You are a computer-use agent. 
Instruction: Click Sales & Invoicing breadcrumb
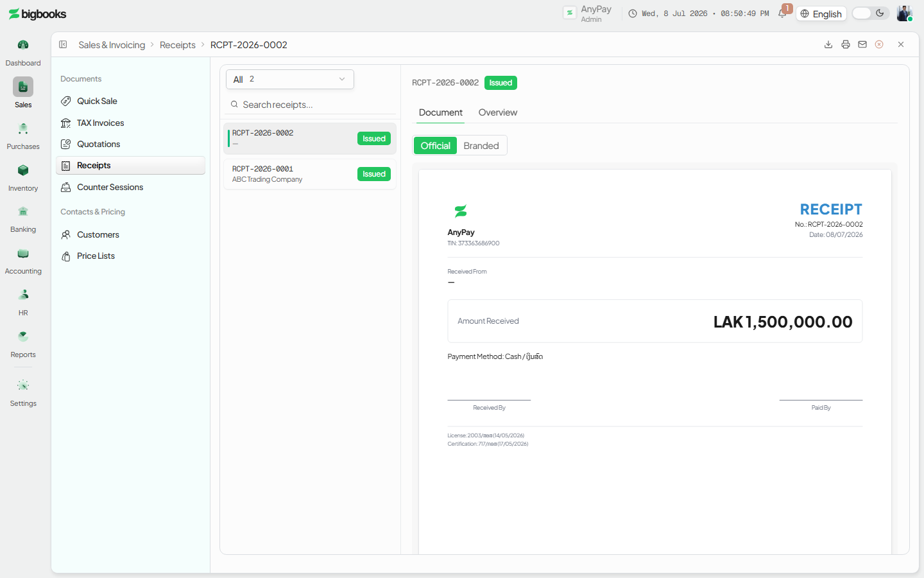click(x=112, y=45)
